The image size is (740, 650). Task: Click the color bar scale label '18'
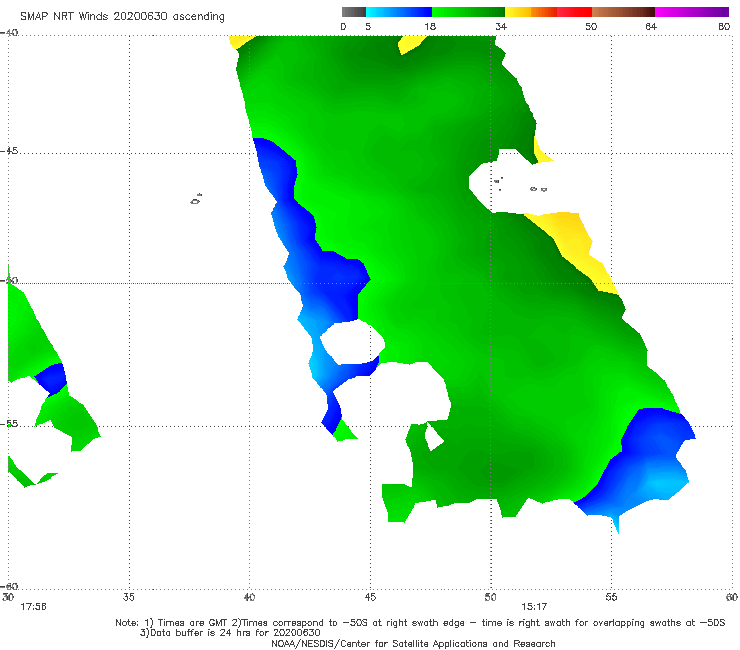(x=430, y=26)
